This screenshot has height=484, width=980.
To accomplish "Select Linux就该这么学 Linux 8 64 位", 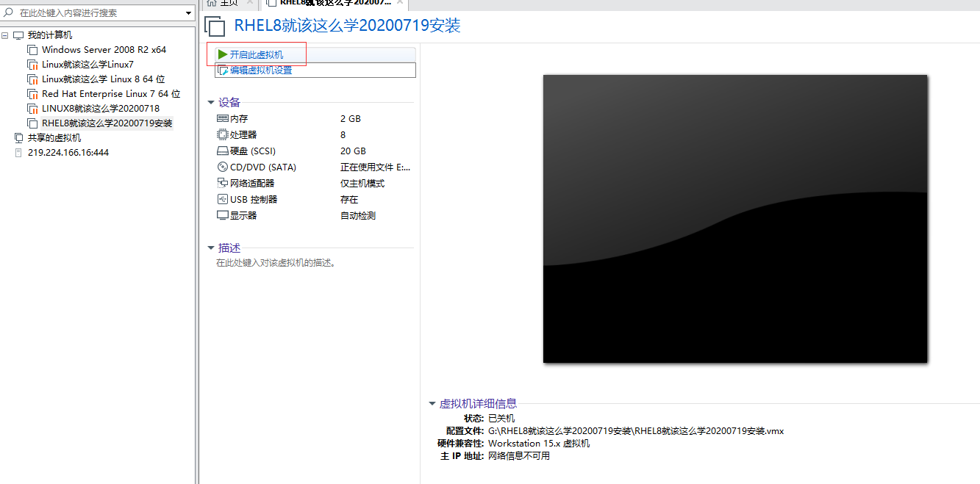I will point(104,79).
